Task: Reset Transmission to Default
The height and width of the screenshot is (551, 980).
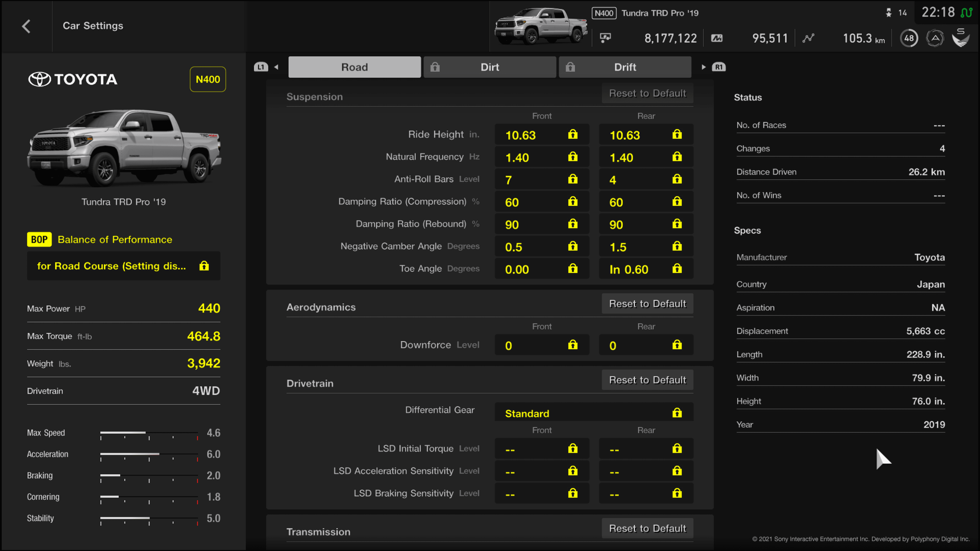Action: coord(647,528)
